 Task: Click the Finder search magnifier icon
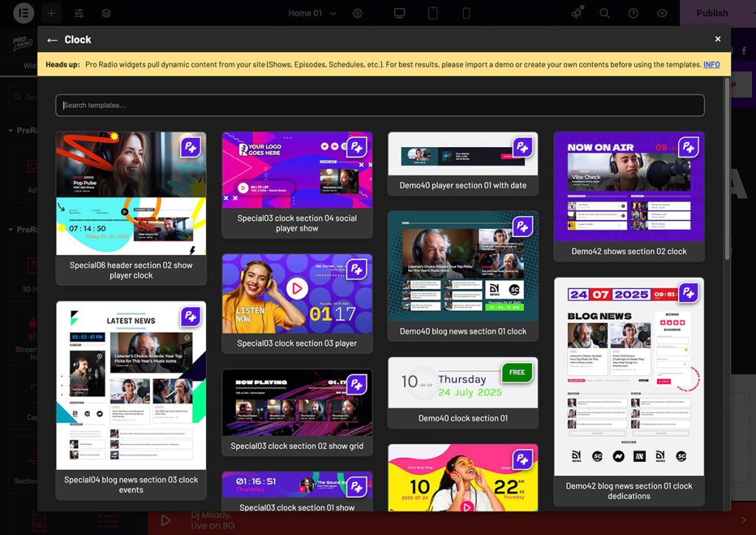[x=605, y=13]
